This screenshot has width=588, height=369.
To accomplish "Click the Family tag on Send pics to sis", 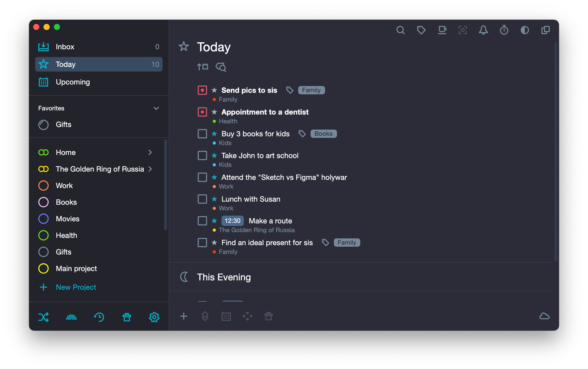I will [x=311, y=90].
